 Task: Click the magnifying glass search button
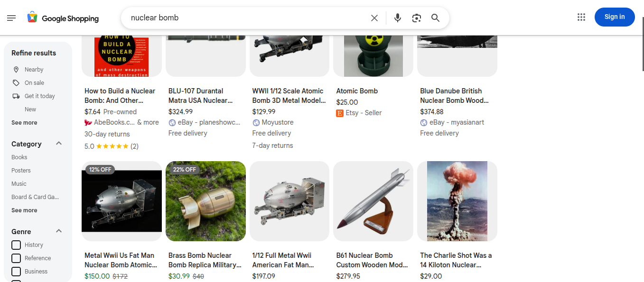coord(435,18)
